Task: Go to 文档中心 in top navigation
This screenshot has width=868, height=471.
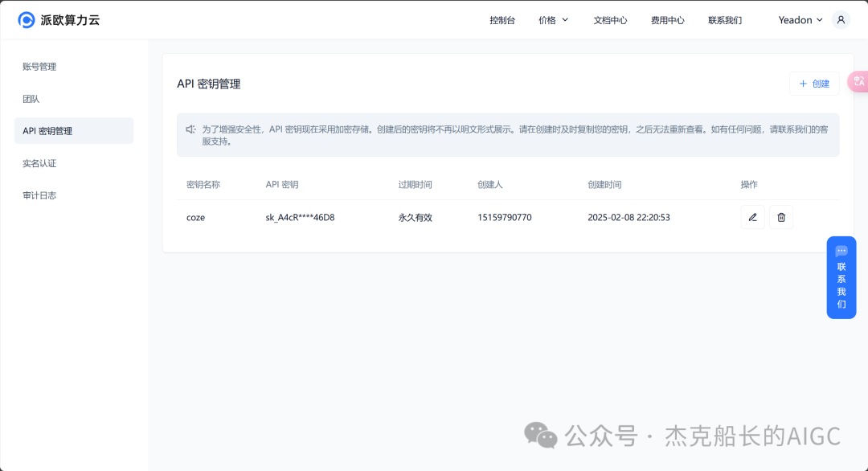Action: [610, 20]
